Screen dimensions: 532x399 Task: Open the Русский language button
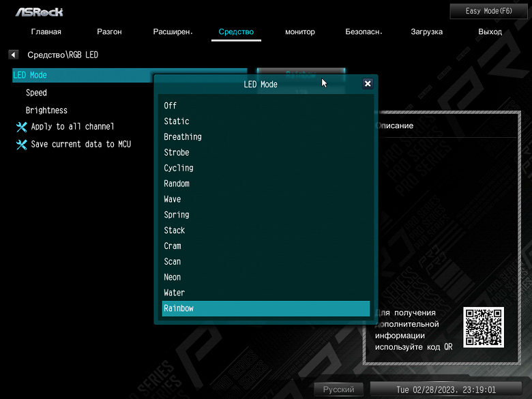tap(338, 389)
